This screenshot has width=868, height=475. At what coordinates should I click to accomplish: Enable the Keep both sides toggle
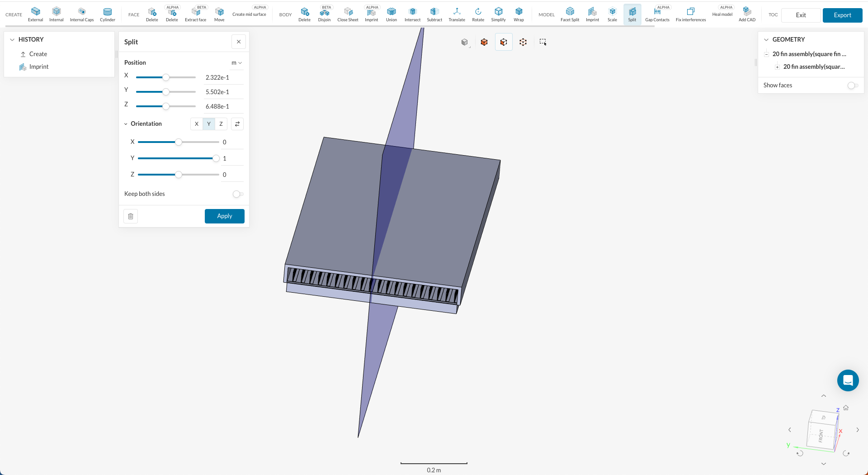coord(237,194)
